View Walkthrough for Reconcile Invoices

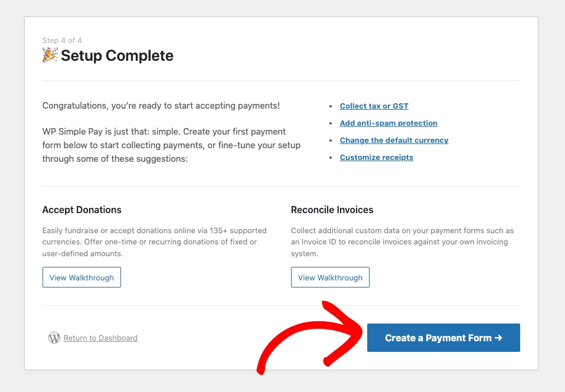coord(330,277)
